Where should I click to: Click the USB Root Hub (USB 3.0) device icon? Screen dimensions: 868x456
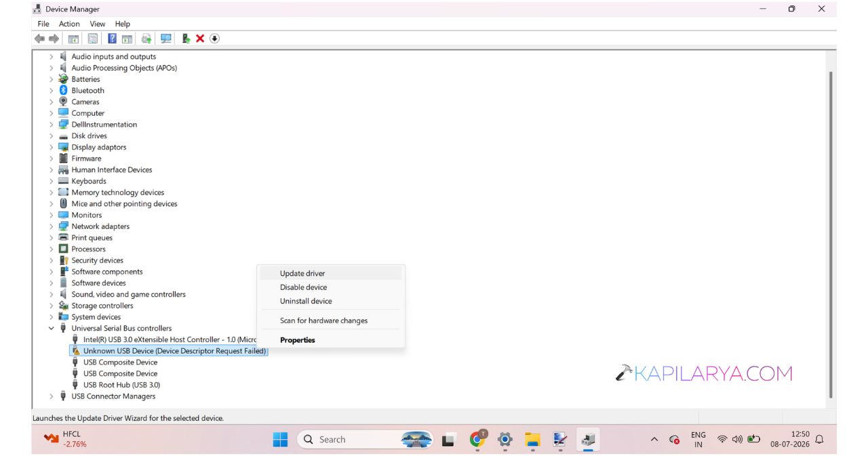pos(76,385)
